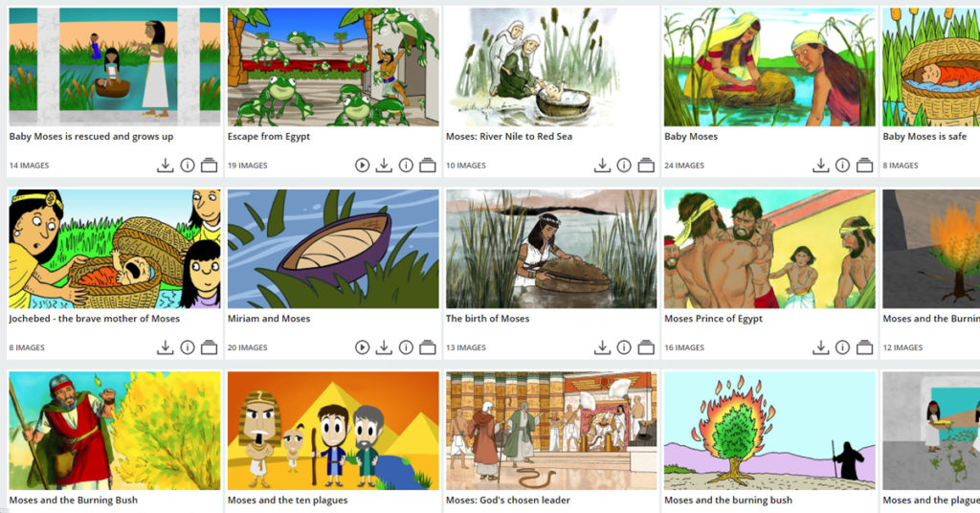Play the Miriam and Moses slideshow
The height and width of the screenshot is (513, 980).
362,346
